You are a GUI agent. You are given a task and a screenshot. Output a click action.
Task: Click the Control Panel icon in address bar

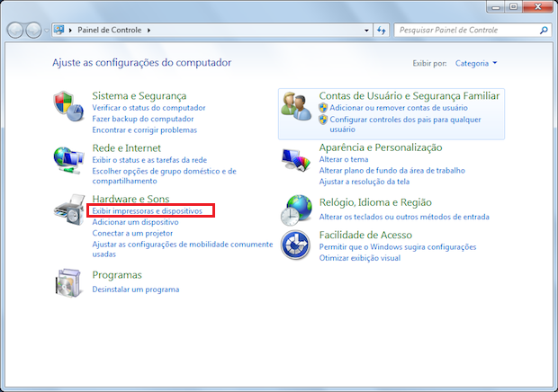pyautogui.click(x=59, y=30)
